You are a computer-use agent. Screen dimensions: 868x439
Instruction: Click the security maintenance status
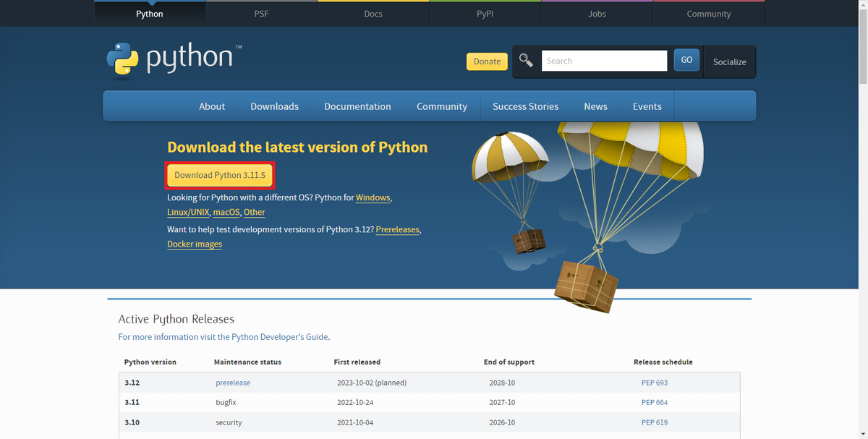[229, 422]
